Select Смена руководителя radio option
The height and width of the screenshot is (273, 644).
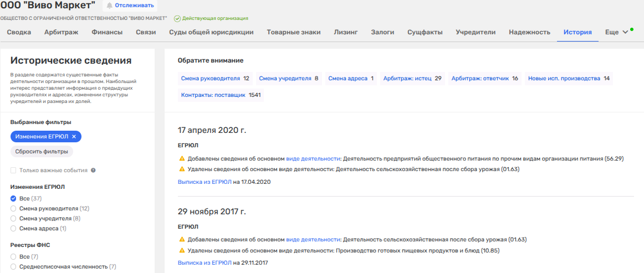tap(14, 209)
